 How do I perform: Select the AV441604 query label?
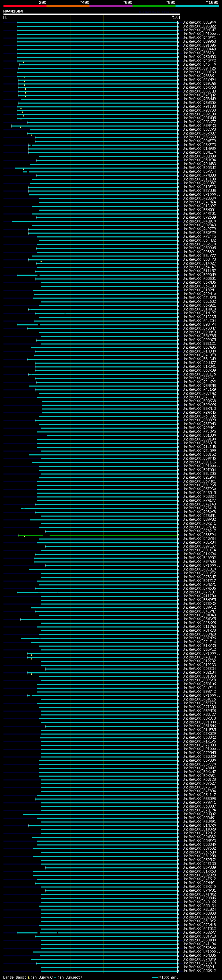pyautogui.click(x=13, y=11)
